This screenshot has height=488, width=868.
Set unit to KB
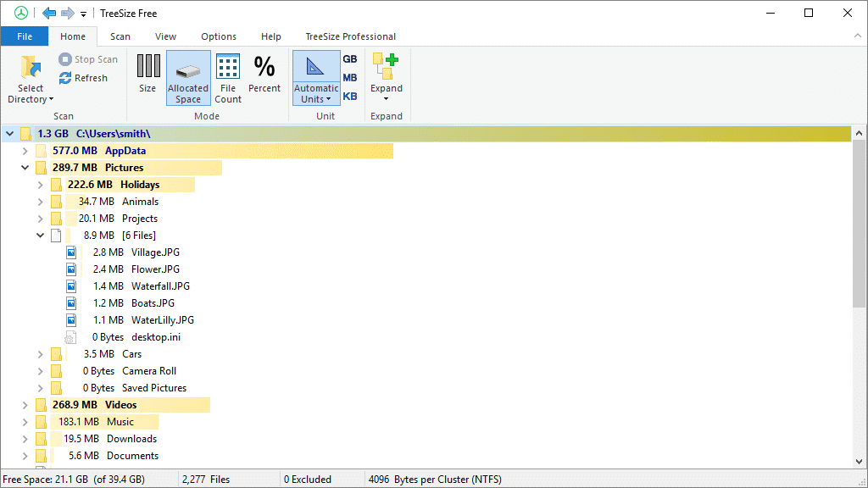(x=350, y=97)
